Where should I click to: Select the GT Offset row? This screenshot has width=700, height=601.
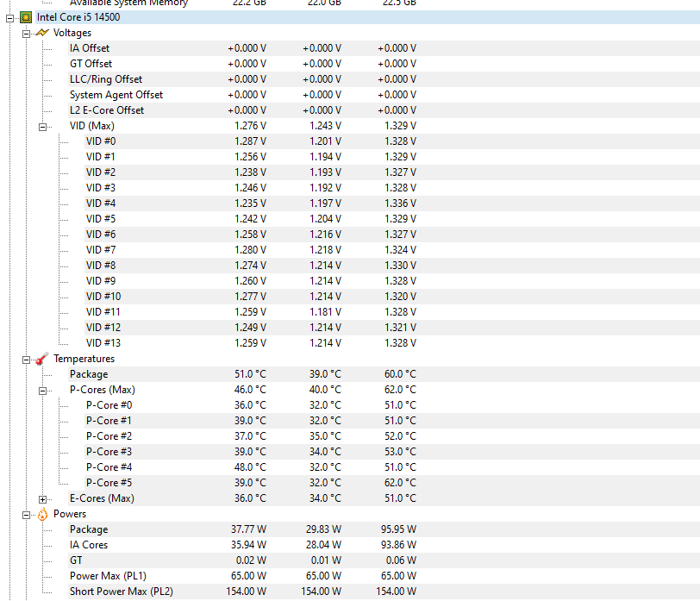point(384,64)
